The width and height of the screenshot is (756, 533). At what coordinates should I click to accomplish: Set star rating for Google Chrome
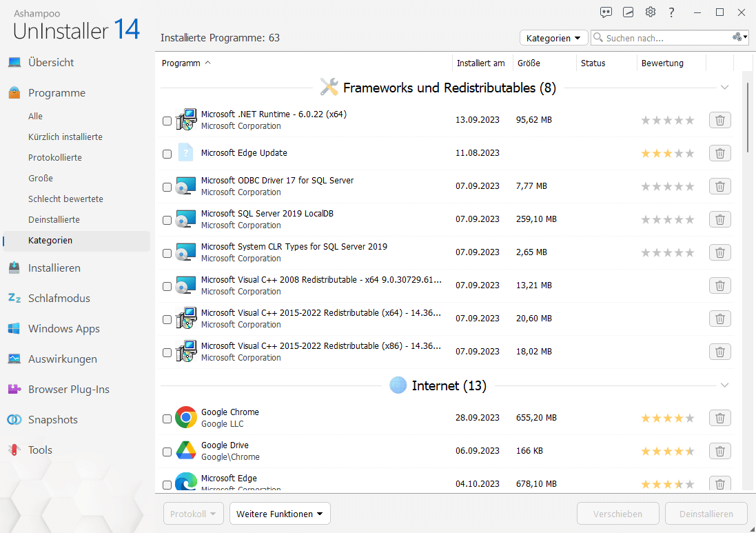[x=667, y=419]
